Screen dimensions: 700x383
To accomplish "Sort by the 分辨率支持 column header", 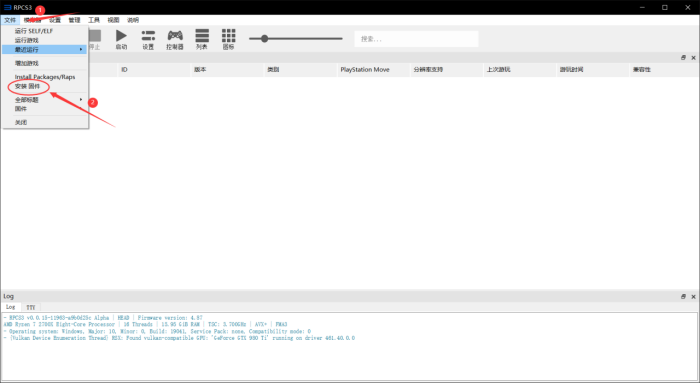I will click(x=447, y=70).
